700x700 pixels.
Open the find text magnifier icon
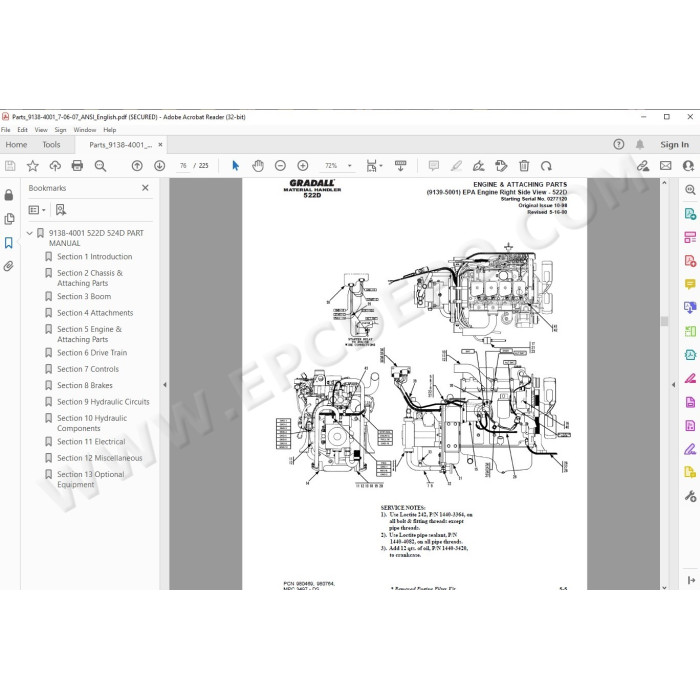point(100,166)
